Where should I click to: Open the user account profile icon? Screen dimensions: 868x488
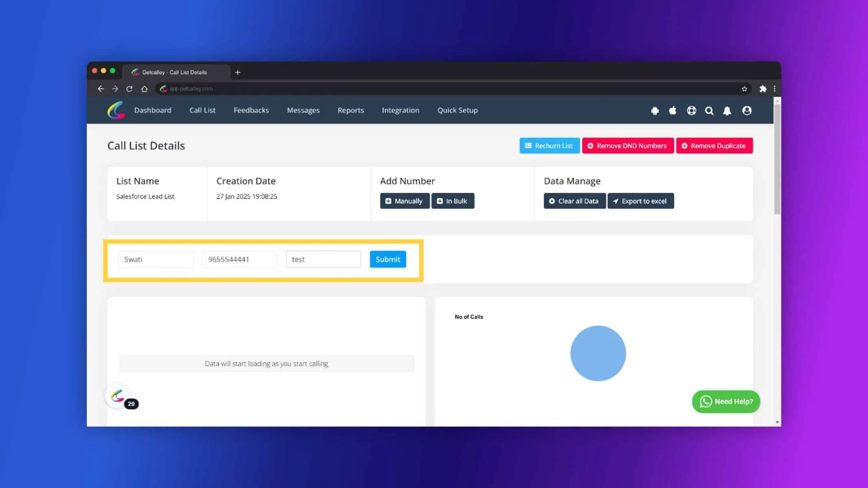coord(747,111)
